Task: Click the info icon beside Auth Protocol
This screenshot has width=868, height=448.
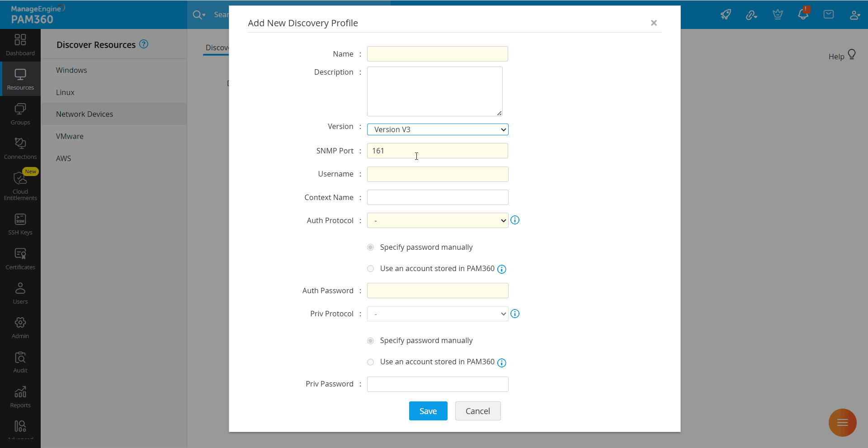Action: [x=515, y=220]
